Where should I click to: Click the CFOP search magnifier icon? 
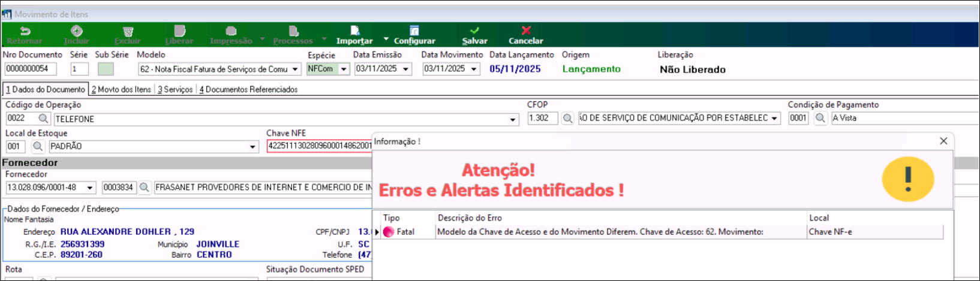(567, 119)
